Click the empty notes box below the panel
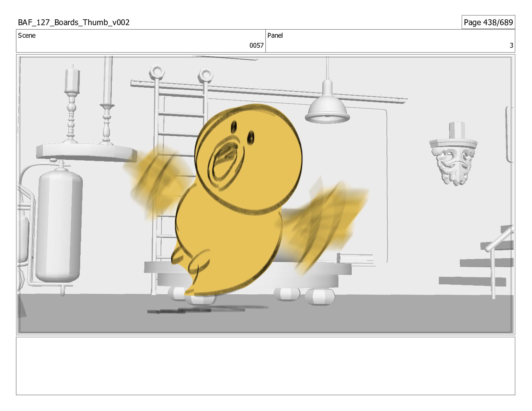The image size is (532, 411). tap(265, 366)
